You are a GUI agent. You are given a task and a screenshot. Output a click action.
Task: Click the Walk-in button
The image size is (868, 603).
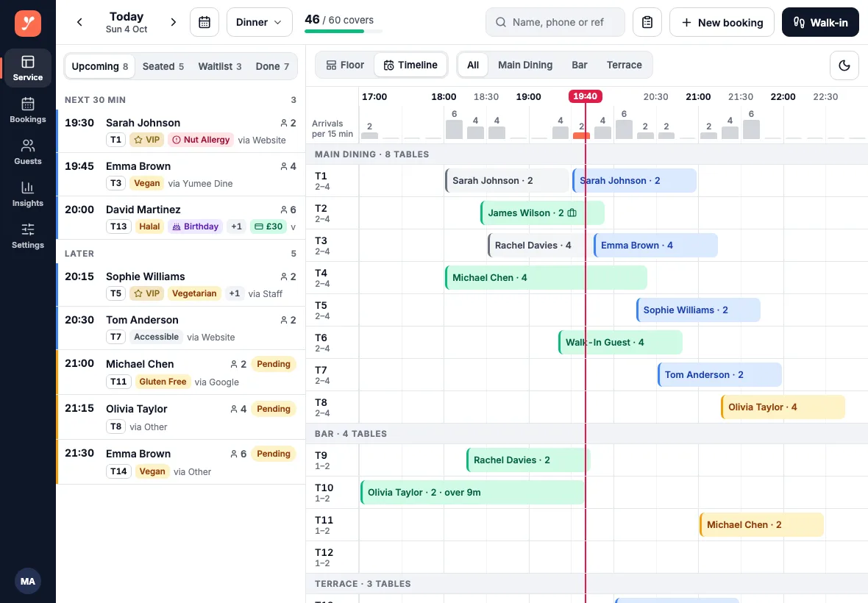(x=820, y=22)
